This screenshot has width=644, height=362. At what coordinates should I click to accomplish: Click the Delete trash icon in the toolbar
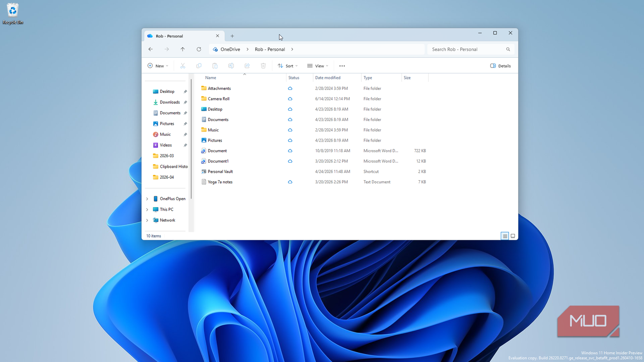coord(263,66)
